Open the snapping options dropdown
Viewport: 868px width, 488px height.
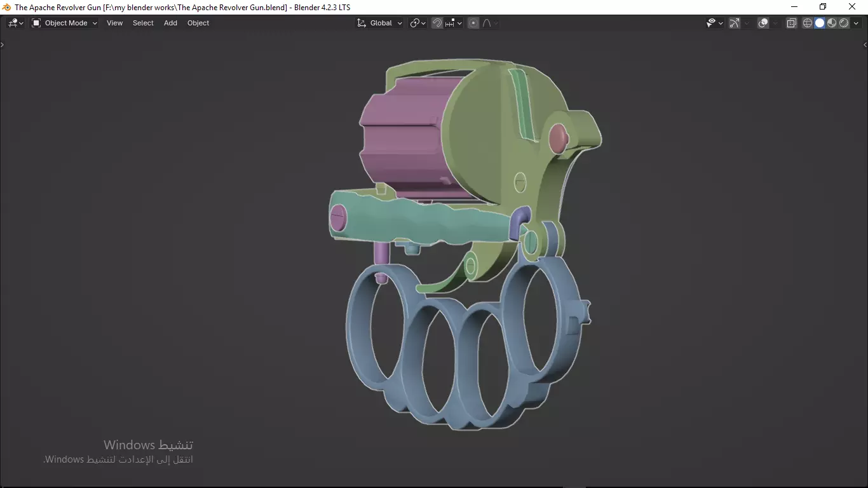point(454,23)
